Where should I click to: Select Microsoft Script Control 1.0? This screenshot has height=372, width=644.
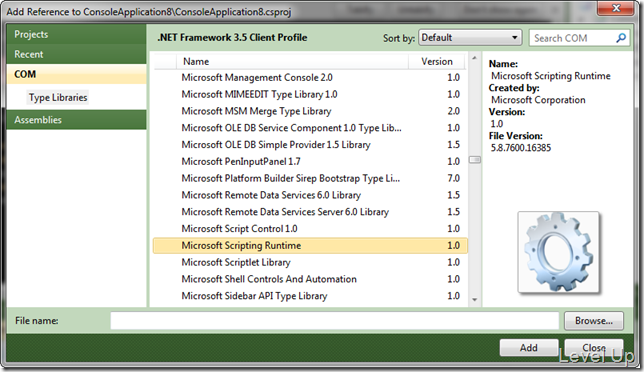tap(310, 229)
